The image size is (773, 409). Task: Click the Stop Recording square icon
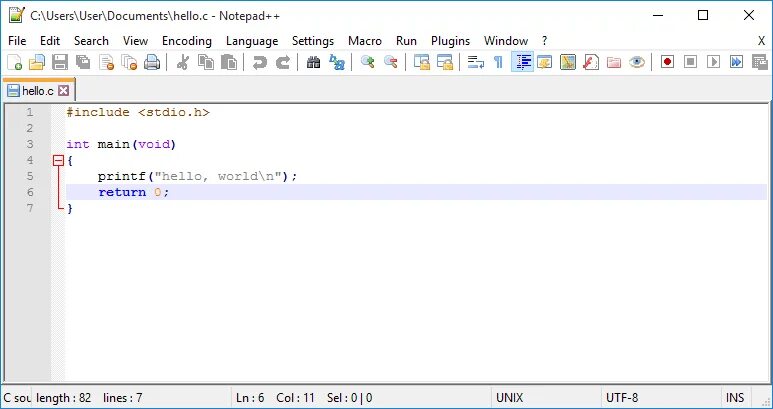point(691,62)
